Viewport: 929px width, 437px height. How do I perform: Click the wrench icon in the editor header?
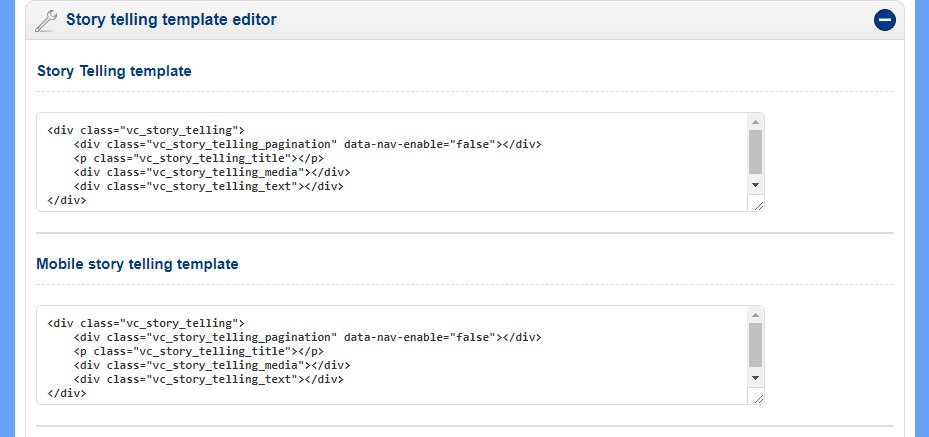click(46, 20)
